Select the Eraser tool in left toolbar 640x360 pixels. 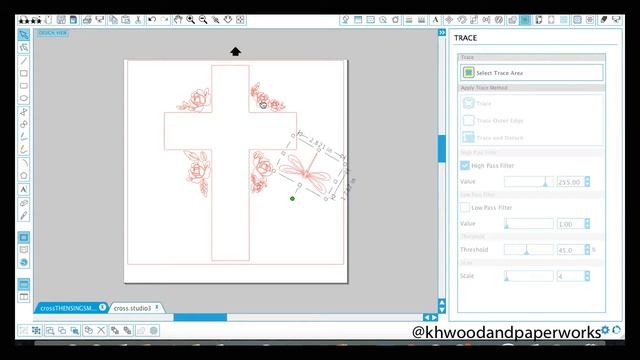click(x=24, y=203)
